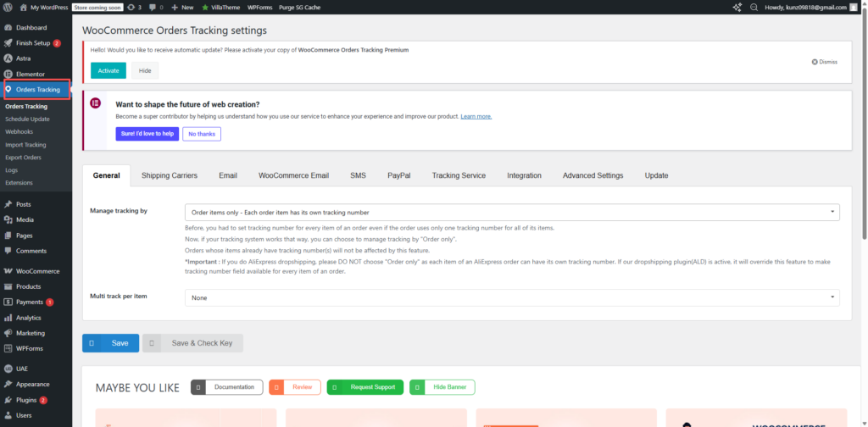Switch to Shipping Carriers tab

170,175
